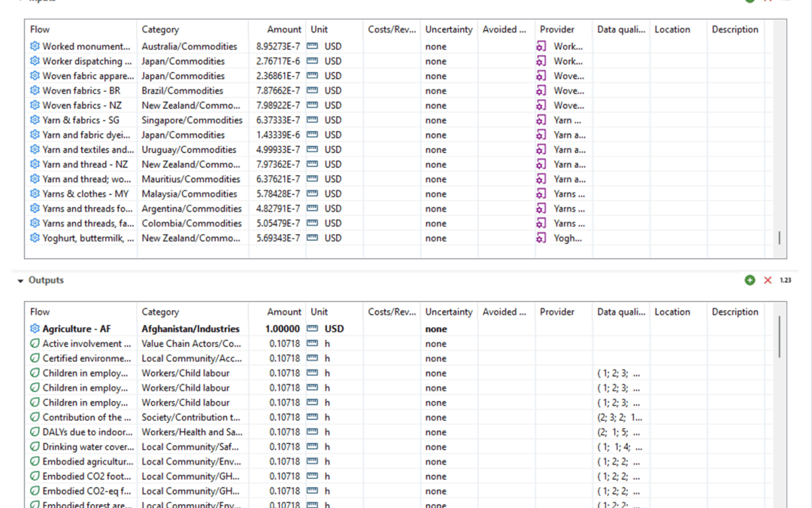Viewport: 812px width, 508px height.
Task: Toggle the 1.23 number format in Outputs
Action: tap(785, 280)
